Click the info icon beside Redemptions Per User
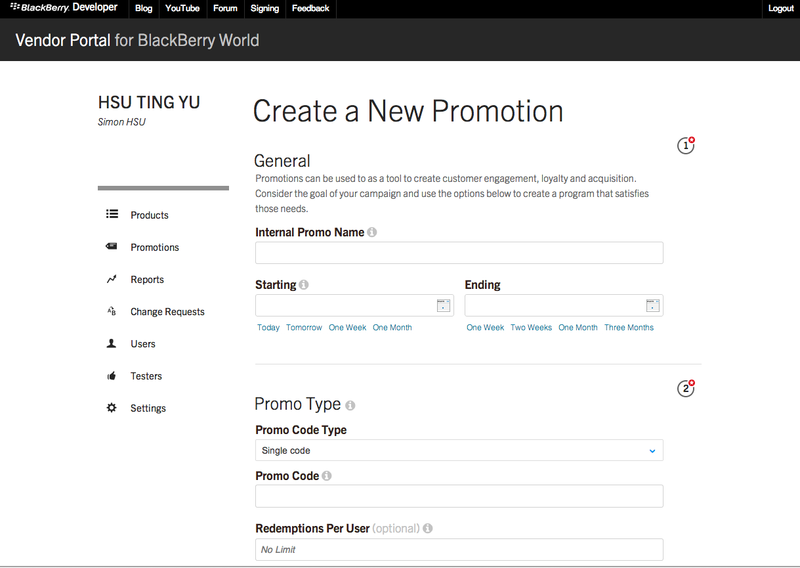The width and height of the screenshot is (800, 568). [x=428, y=528]
